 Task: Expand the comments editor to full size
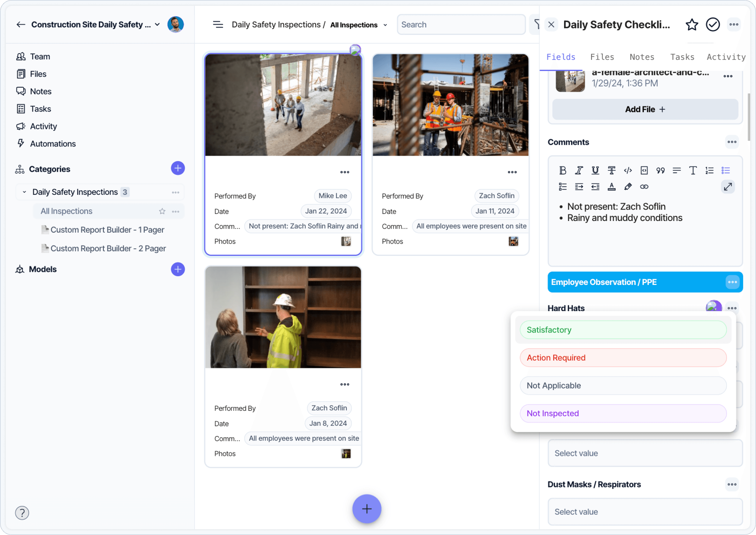(x=728, y=187)
